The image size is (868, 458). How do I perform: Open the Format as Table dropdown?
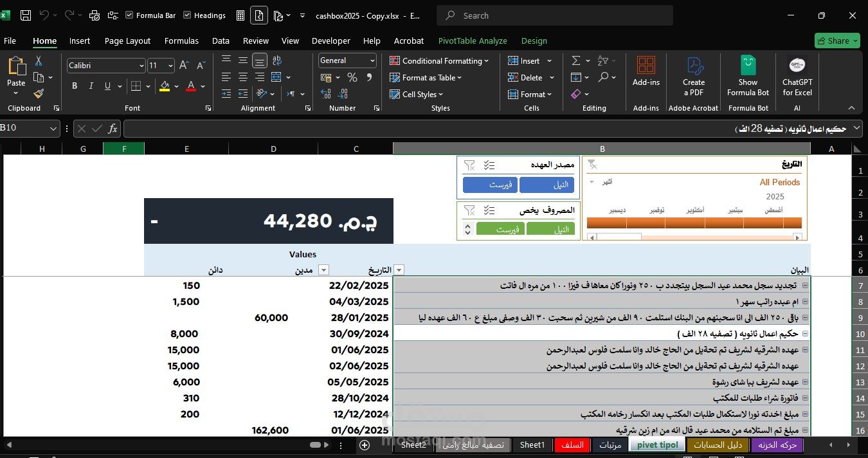426,77
